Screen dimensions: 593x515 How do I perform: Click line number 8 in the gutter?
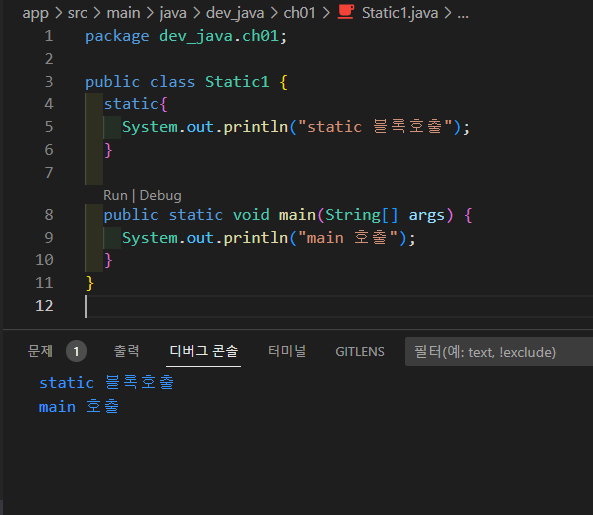pyautogui.click(x=49, y=215)
